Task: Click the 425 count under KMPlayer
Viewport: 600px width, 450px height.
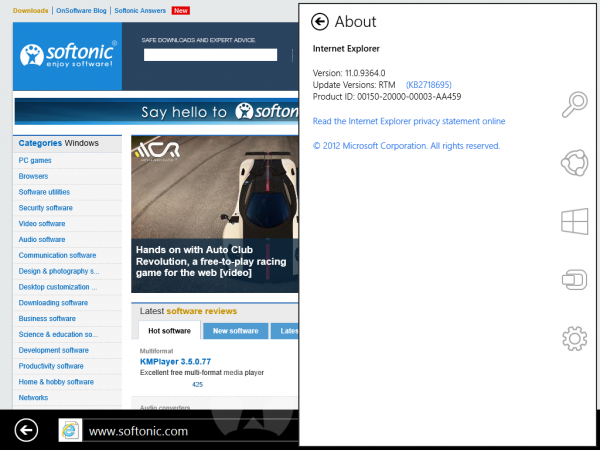Action: [x=197, y=385]
